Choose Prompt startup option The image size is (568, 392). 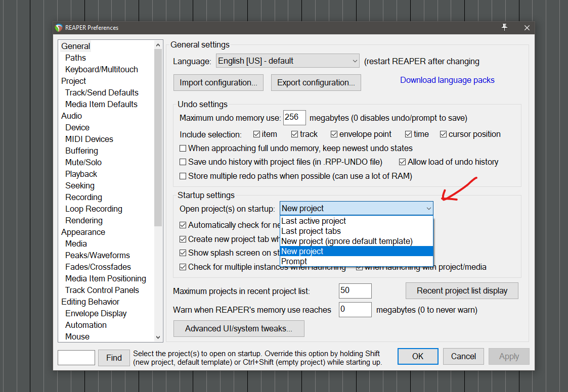357,261
